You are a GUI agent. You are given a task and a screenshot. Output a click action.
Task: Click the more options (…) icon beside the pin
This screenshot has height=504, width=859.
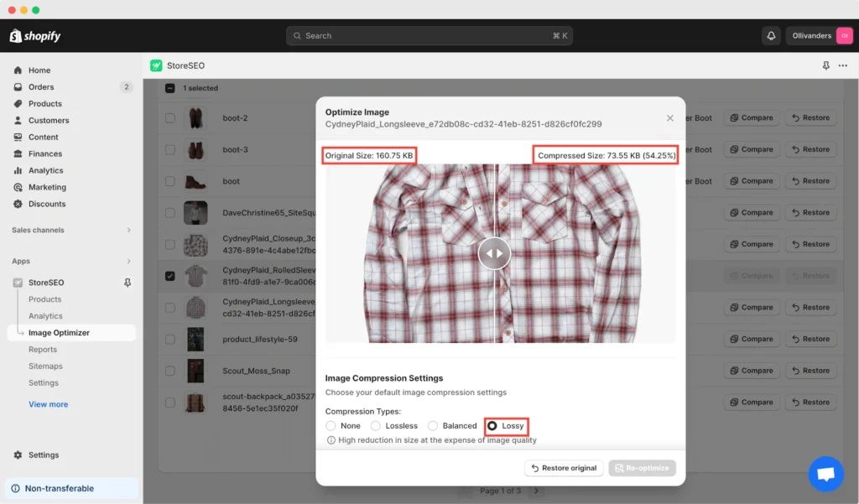pyautogui.click(x=842, y=65)
